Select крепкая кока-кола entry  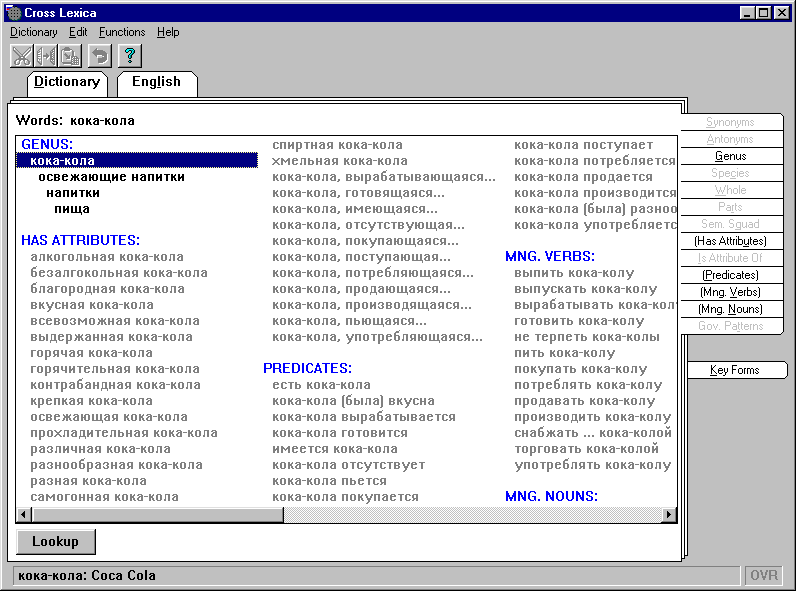coord(91,401)
